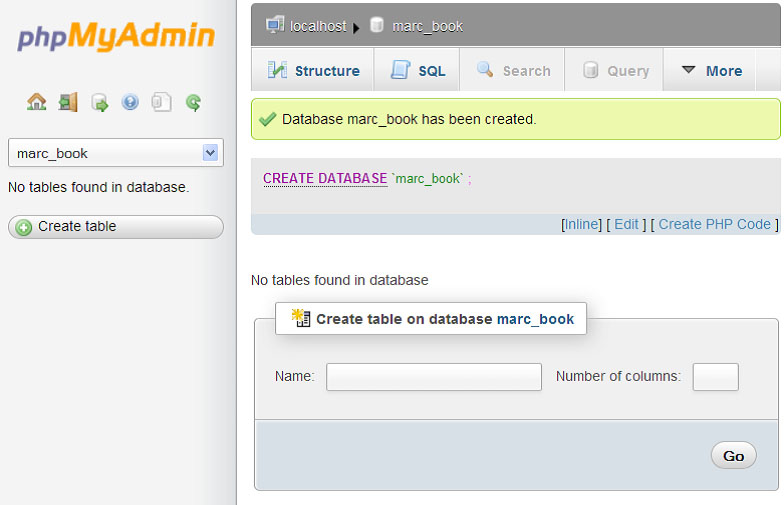Open the query window icon
Viewport: 784px width, 505px height.
pyautogui.click(x=99, y=102)
